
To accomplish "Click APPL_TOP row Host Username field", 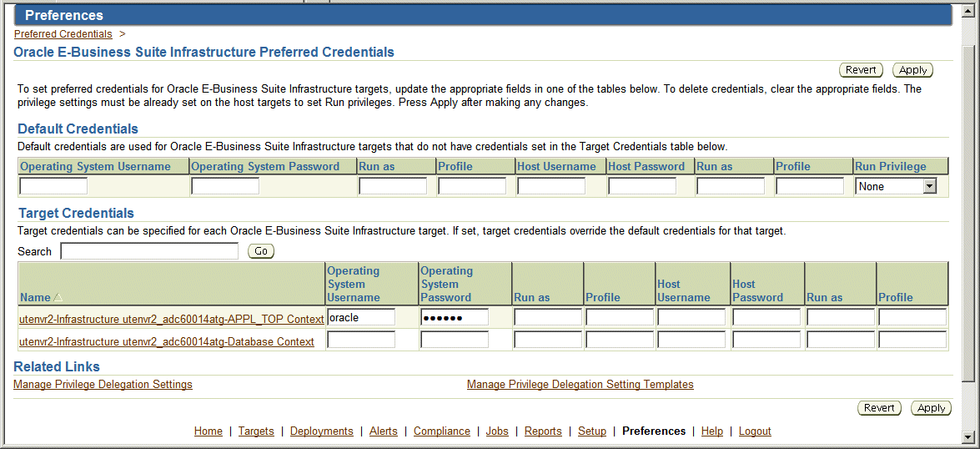I will [x=692, y=317].
